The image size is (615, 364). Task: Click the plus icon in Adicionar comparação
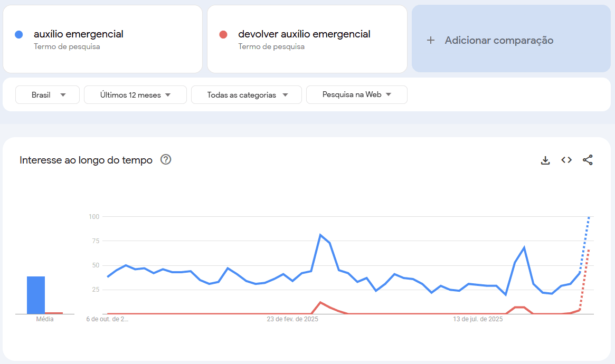[x=431, y=40]
